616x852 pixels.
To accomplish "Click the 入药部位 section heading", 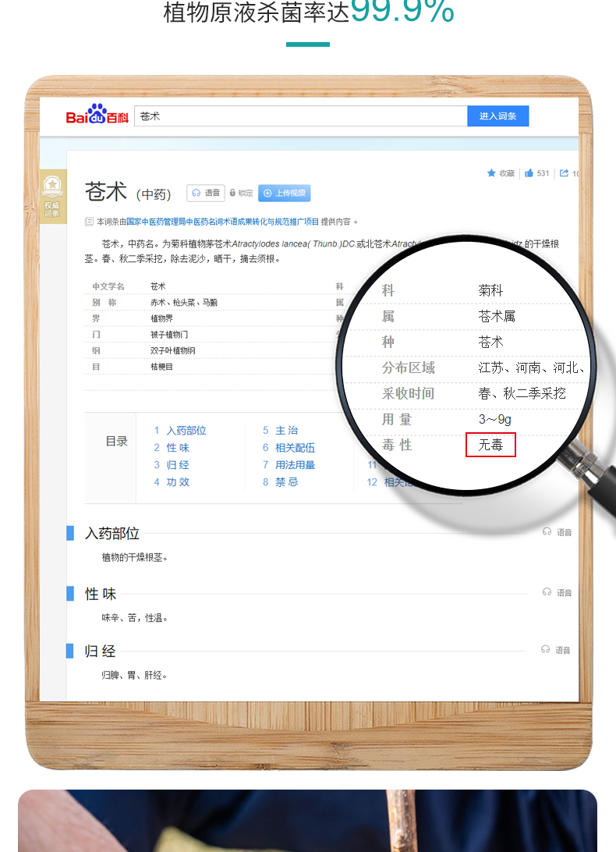I will pos(112,534).
